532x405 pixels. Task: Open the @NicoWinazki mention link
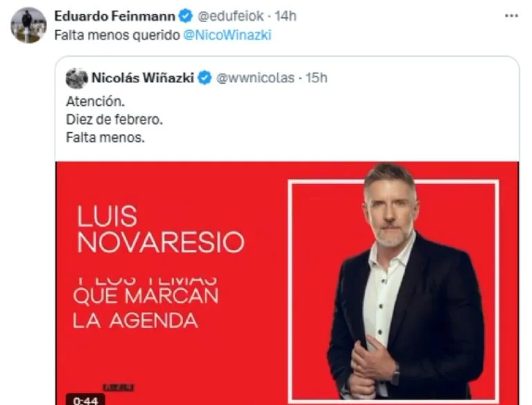point(227,35)
